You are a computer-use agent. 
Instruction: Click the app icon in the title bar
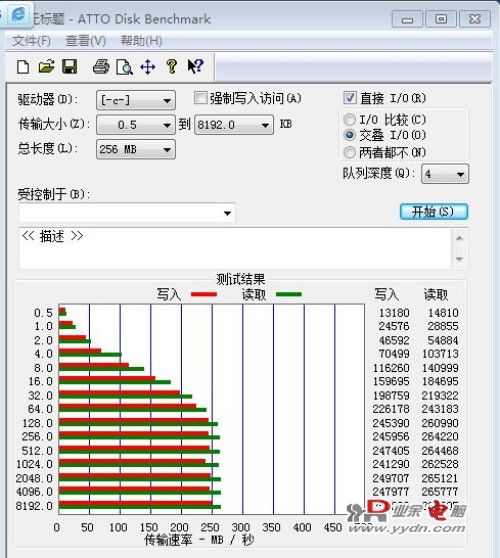(18, 15)
